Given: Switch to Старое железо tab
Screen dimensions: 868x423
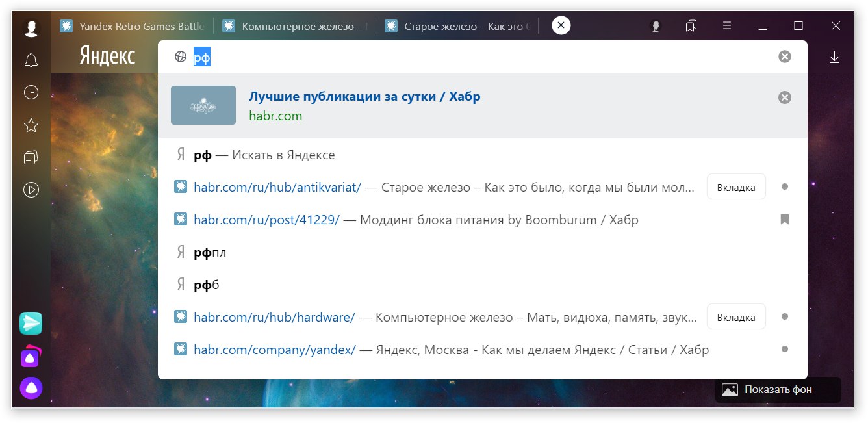Looking at the screenshot, I should 457,26.
